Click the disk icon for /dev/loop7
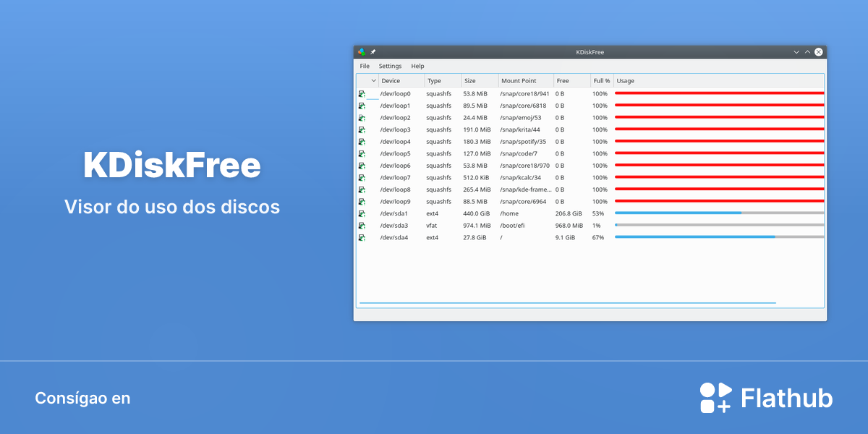868x434 pixels. (362, 177)
